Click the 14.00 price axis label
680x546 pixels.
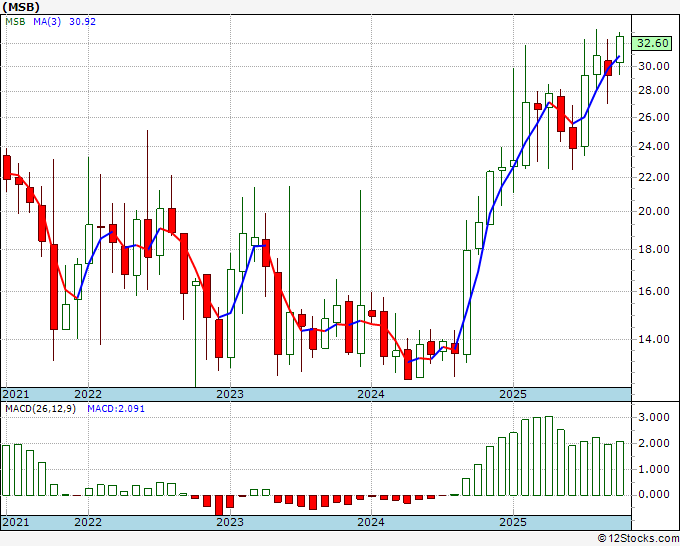(x=653, y=339)
